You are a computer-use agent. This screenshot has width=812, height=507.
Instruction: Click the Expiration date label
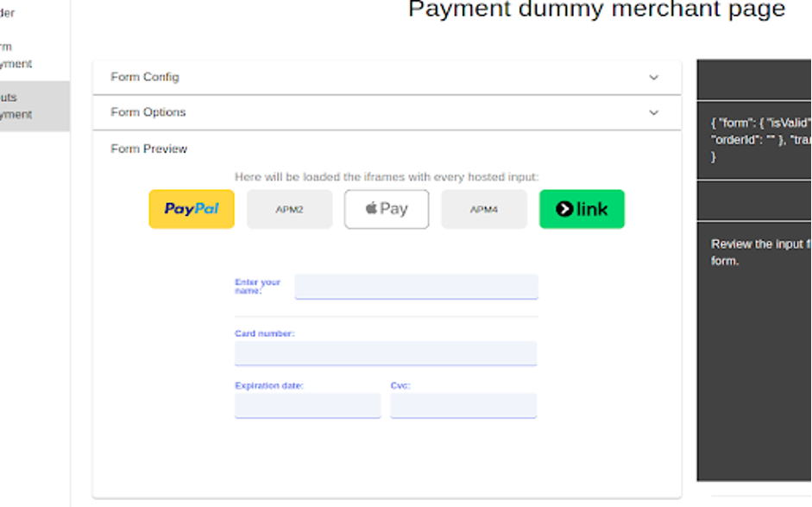point(269,385)
